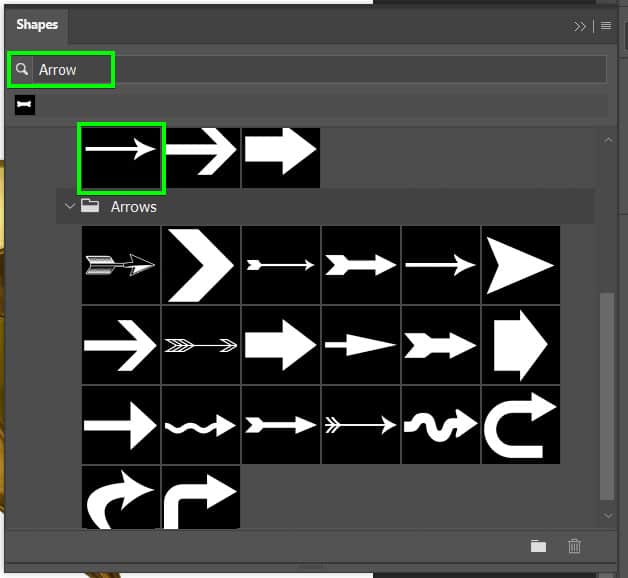Screen dimensions: 628x578
Task: Click the search magnifier icon
Action: tap(22, 70)
